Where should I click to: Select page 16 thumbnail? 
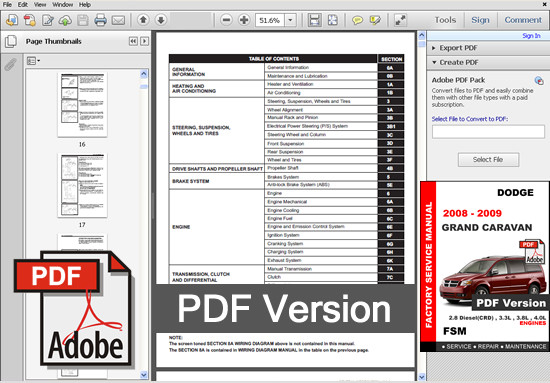tap(82, 105)
